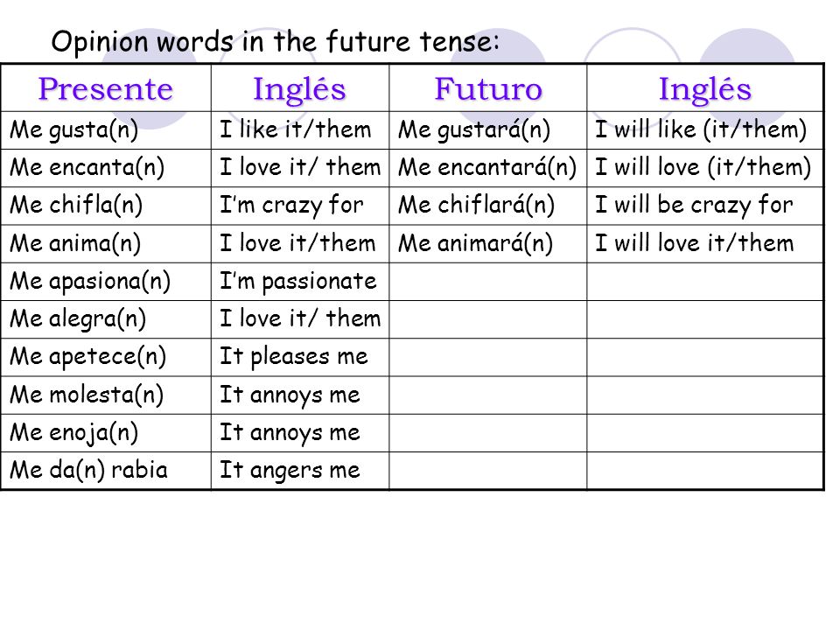840x630 pixels.
Task: Click the last 'Inglés' column header
Action: 705,88
